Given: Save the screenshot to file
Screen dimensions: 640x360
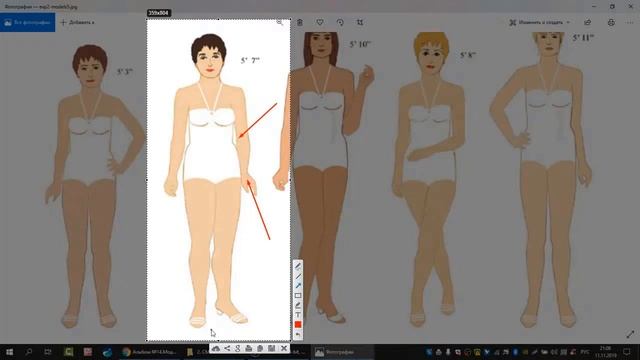Looking at the screenshot, I should pos(271,348).
